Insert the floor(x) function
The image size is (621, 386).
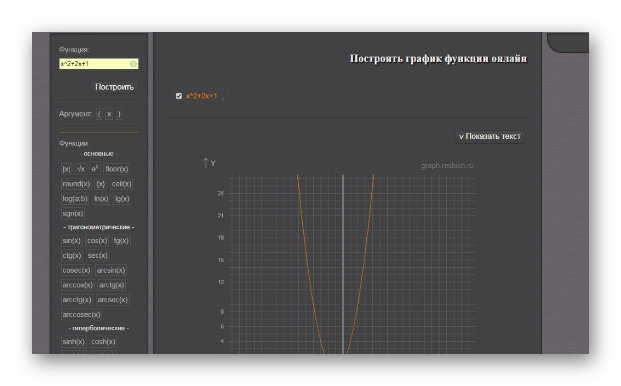pos(117,169)
